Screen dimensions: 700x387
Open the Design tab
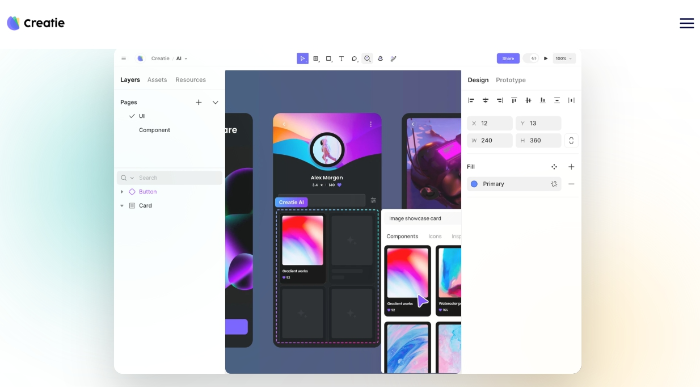478,80
